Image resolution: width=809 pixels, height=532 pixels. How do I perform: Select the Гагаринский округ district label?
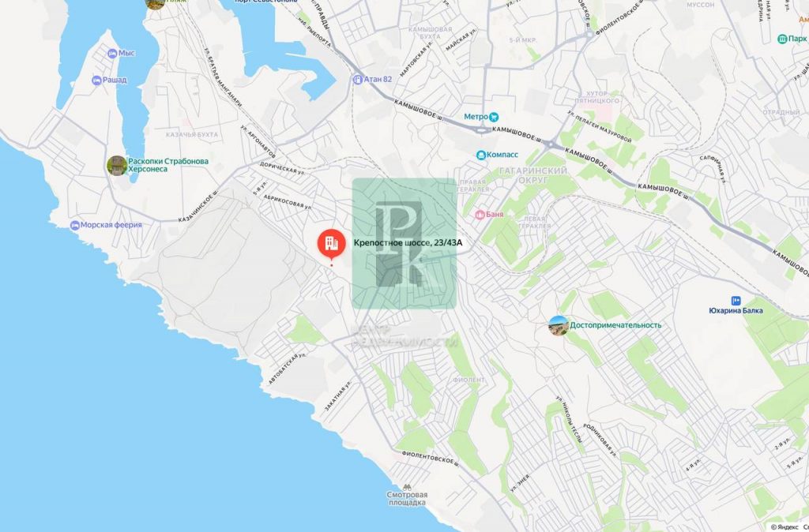(x=533, y=175)
